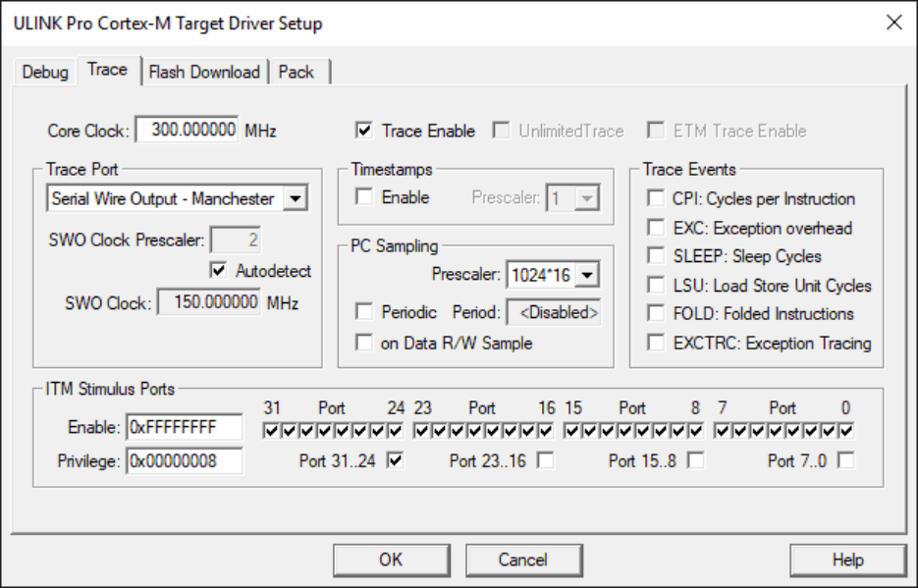
Task: Toggle the SWO Autodetect checkbox
Action: (218, 270)
